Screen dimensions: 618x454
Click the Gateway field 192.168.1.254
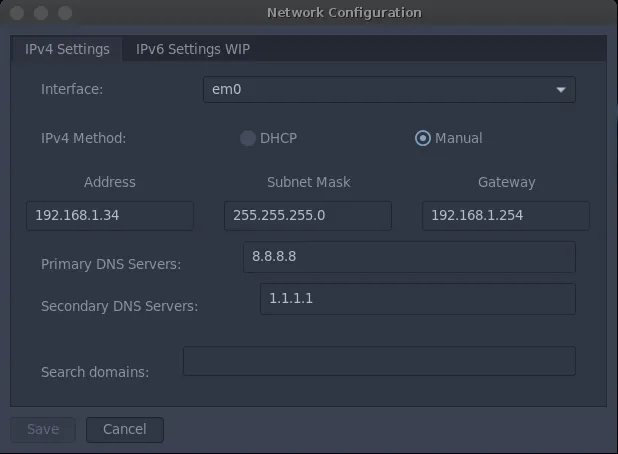point(506,216)
